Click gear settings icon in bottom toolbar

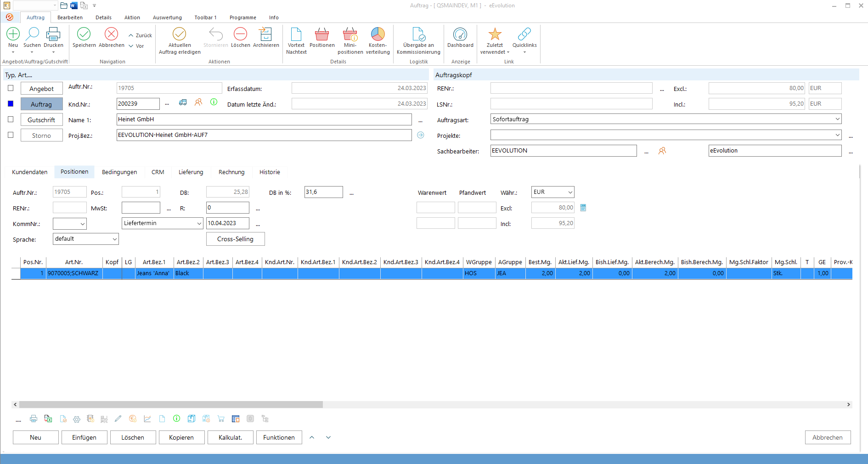pyautogui.click(x=77, y=419)
